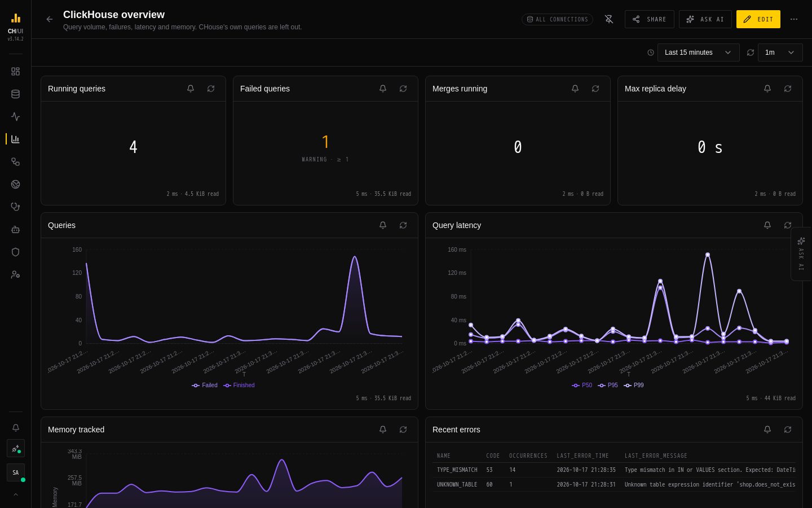Screen dimensions: 812x508
Task: Toggle the P95 series in latency legend
Action: [608, 386]
